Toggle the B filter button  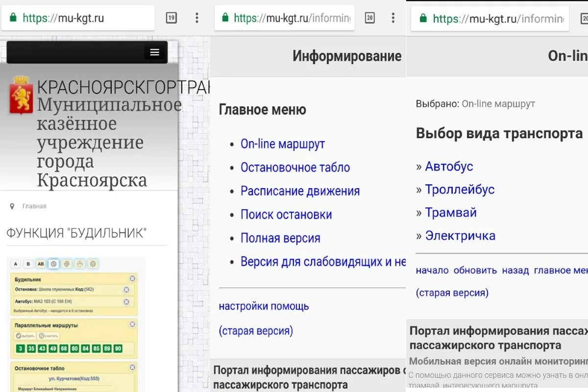(28, 264)
